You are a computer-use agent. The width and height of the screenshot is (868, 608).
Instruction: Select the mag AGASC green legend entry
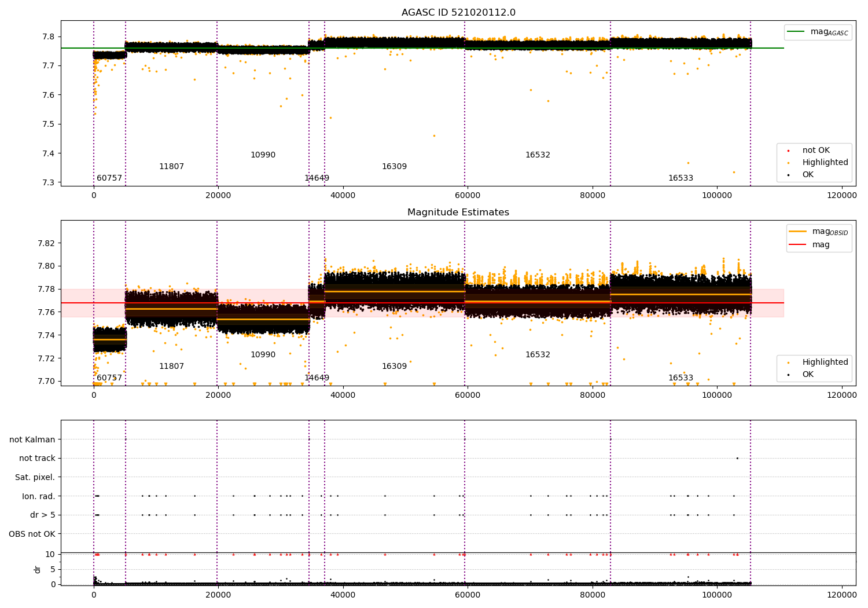click(x=818, y=32)
